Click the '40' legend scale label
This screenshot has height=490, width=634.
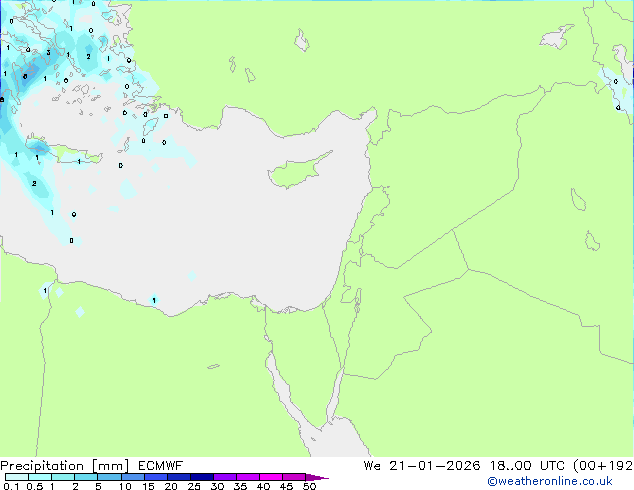coord(263,486)
